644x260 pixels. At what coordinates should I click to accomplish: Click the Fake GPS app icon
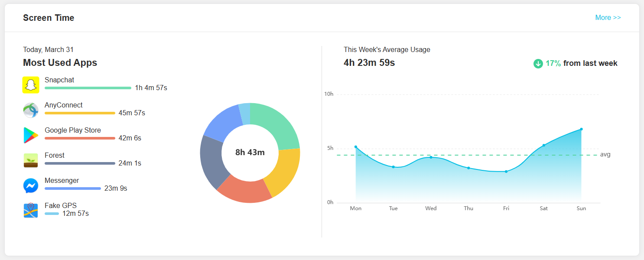(x=31, y=210)
